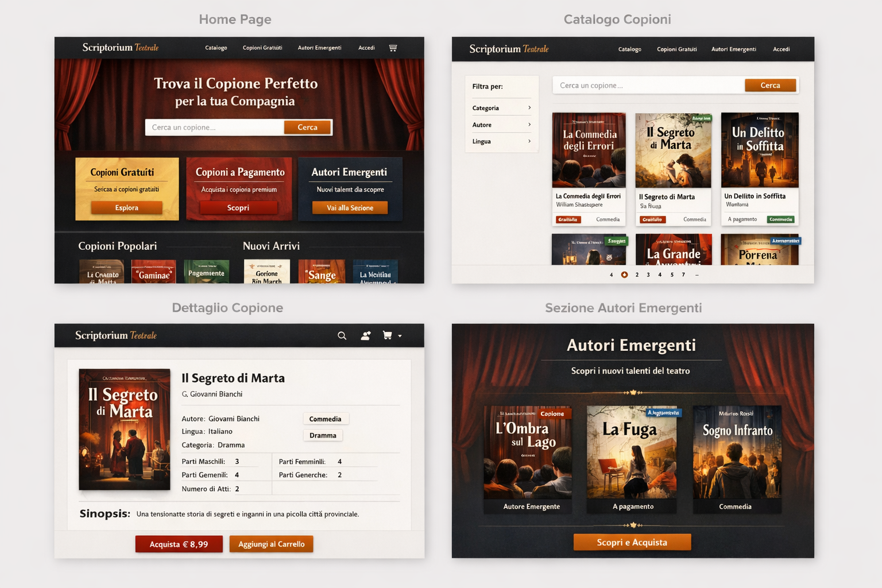Open the Un Delitto in Soffitta cover
Viewport: 882px width, 588px height.
tap(760, 150)
